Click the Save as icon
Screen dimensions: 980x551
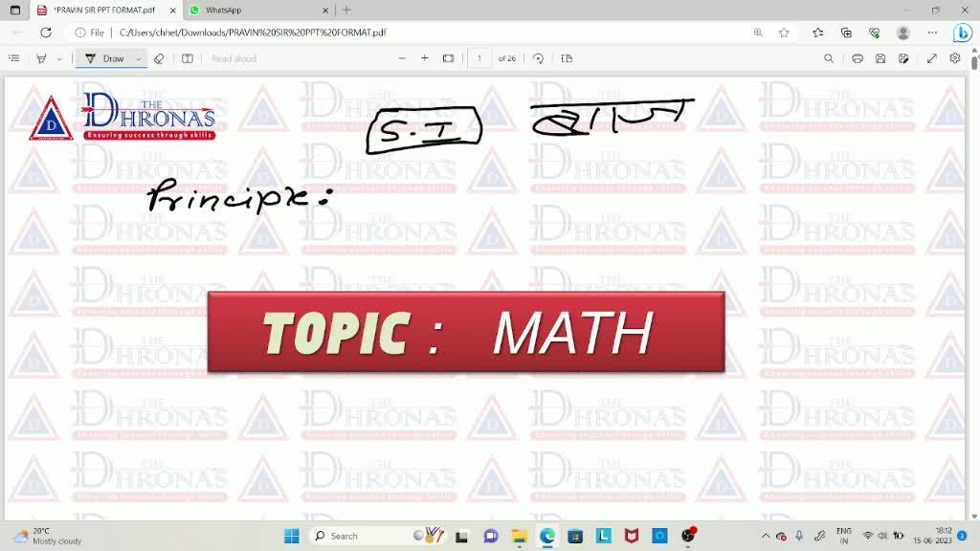click(903, 58)
